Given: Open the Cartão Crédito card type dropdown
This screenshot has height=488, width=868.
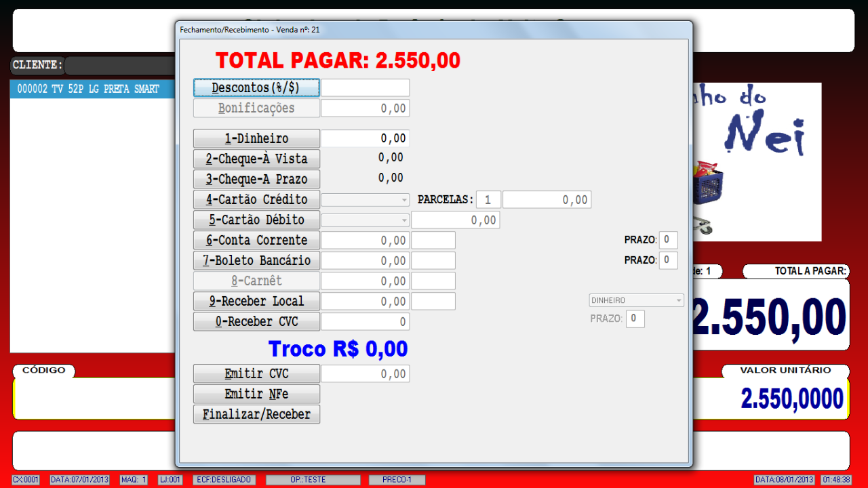Looking at the screenshot, I should tap(365, 200).
